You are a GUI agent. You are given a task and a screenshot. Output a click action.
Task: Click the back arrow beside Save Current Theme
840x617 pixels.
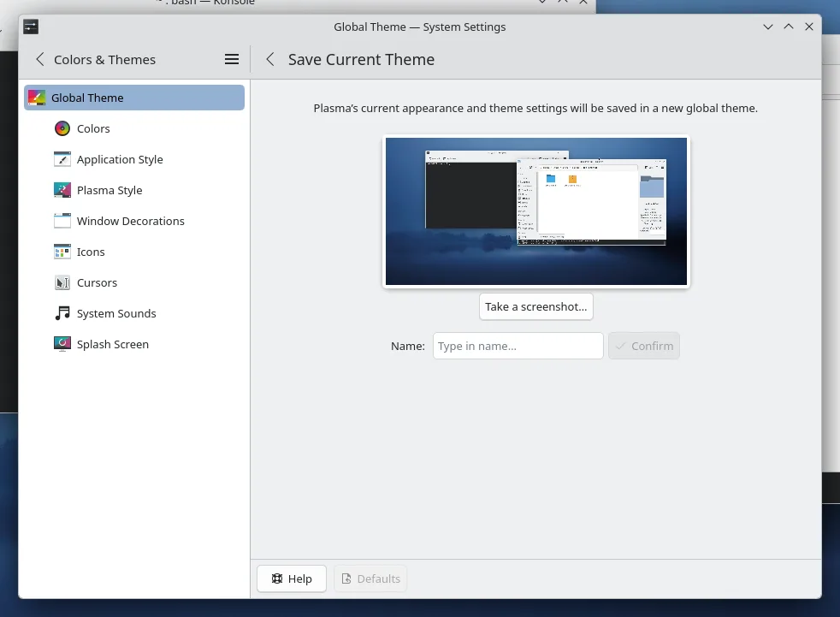point(269,59)
